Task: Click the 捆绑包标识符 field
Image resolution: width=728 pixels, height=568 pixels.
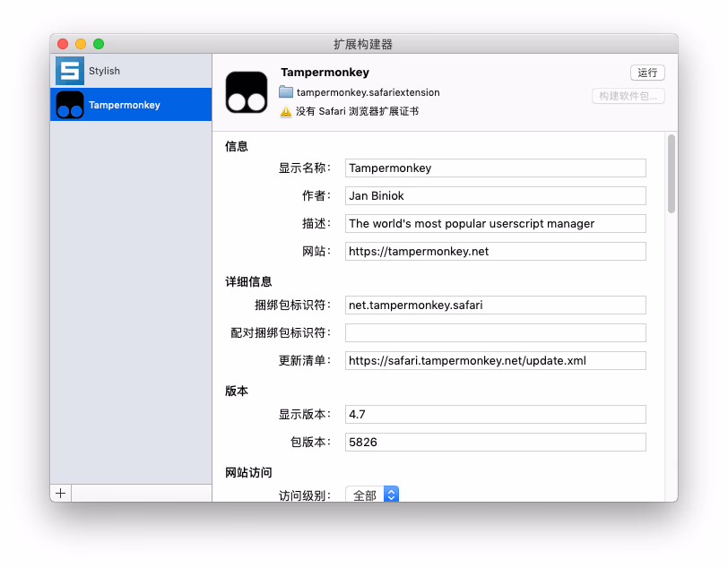Action: 495,305
